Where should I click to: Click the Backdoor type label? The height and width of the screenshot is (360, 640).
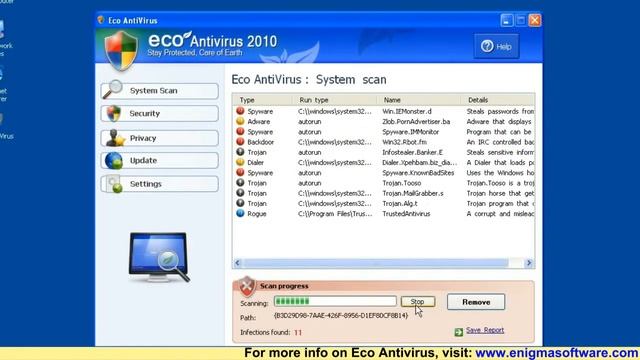pyautogui.click(x=260, y=142)
